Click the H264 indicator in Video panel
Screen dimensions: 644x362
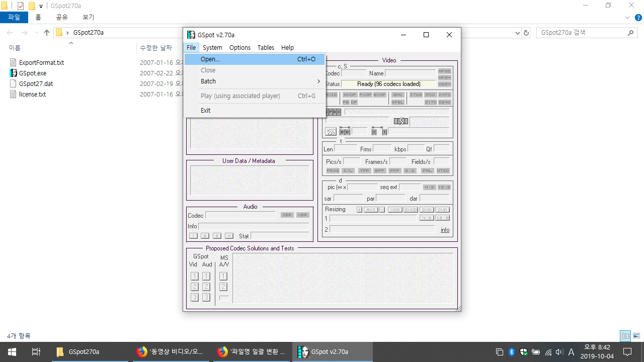pos(444,84)
